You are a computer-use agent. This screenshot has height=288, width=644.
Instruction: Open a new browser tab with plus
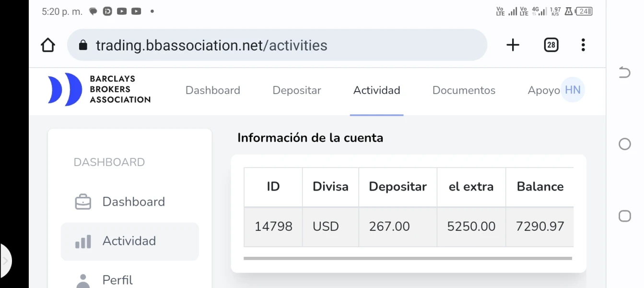[x=513, y=45]
